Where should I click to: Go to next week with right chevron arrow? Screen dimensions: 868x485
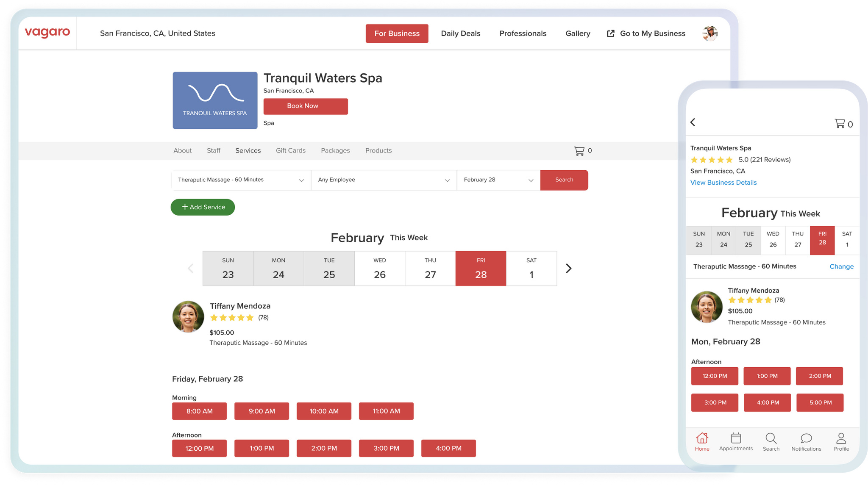pos(569,268)
